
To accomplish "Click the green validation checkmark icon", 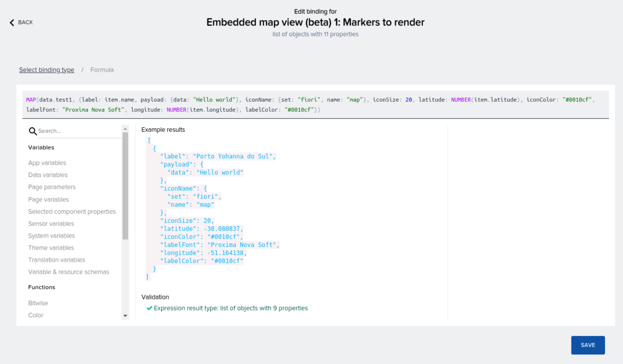I will click(x=149, y=308).
